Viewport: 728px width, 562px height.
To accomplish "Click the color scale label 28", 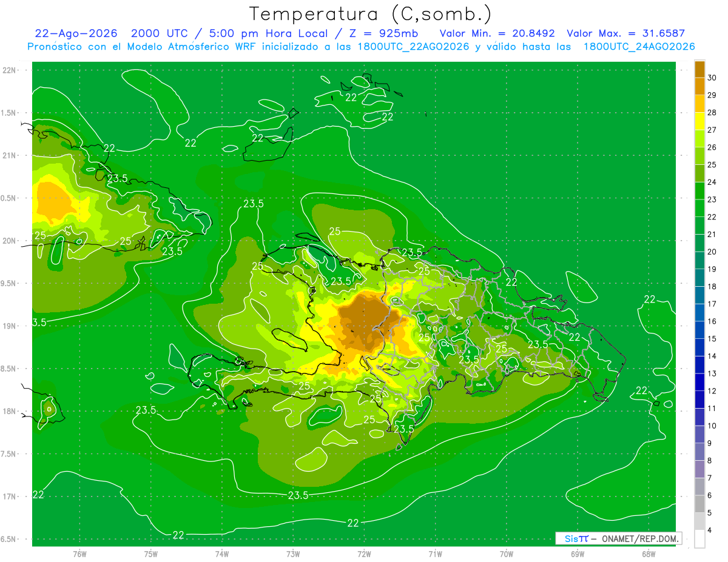I will pos(712,113).
